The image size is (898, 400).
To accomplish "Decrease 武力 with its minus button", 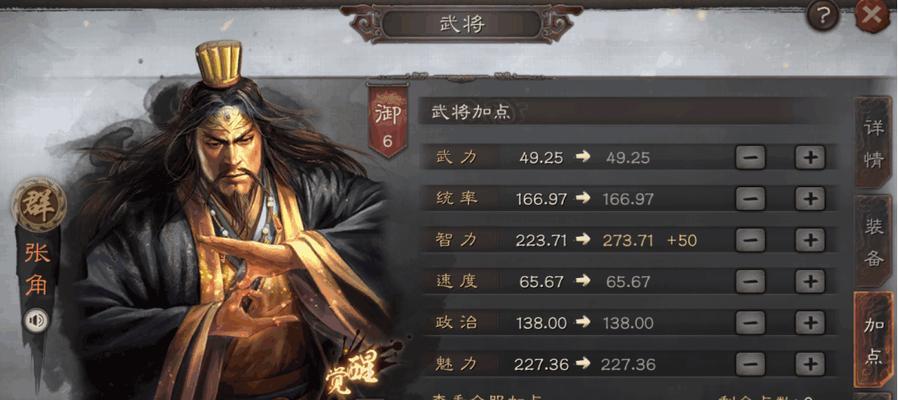I will pyautogui.click(x=750, y=157).
